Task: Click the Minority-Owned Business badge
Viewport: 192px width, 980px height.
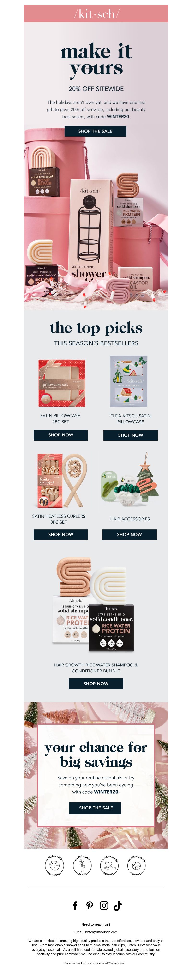Action: tap(136, 866)
